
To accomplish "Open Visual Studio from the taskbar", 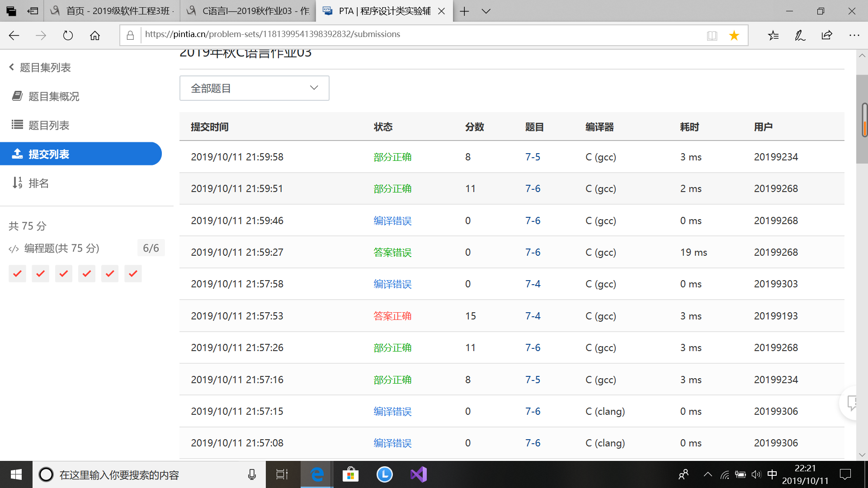I will [x=418, y=474].
